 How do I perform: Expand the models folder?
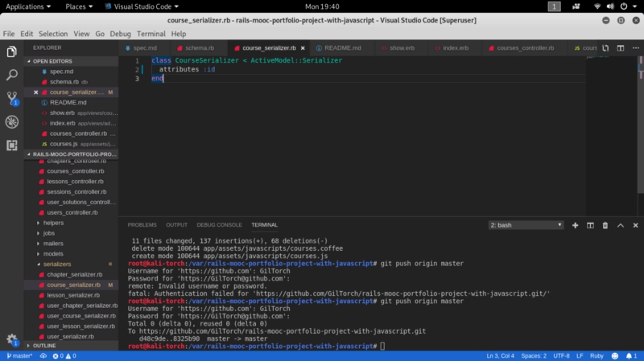coord(53,254)
